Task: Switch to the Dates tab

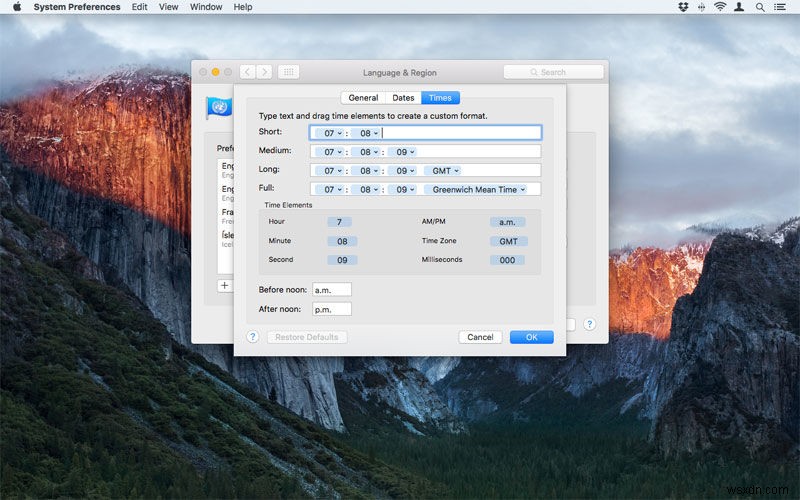Action: tap(403, 98)
